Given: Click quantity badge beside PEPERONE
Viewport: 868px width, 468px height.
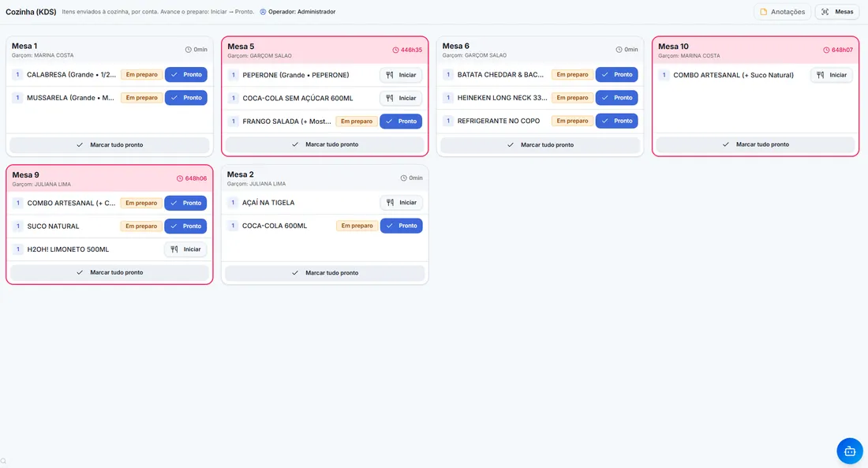Looking at the screenshot, I should point(233,75).
